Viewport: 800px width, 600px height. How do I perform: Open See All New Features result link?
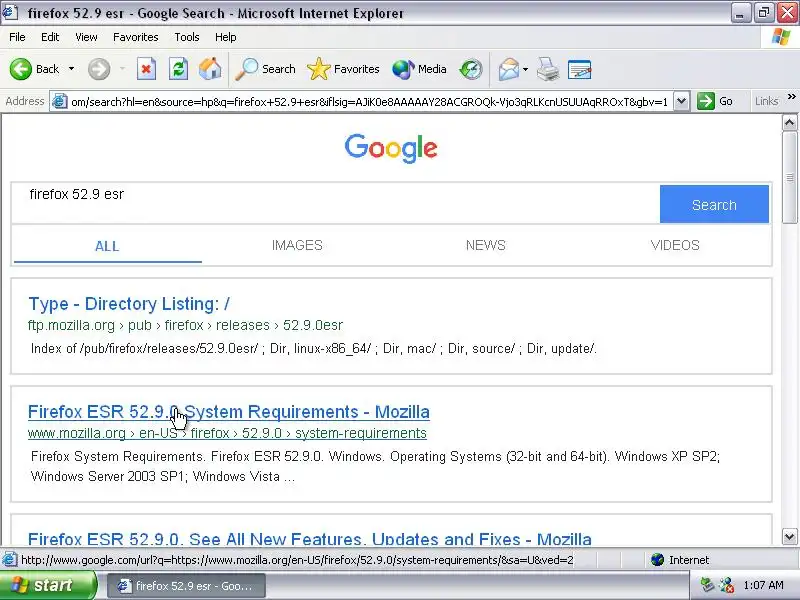tap(310, 538)
